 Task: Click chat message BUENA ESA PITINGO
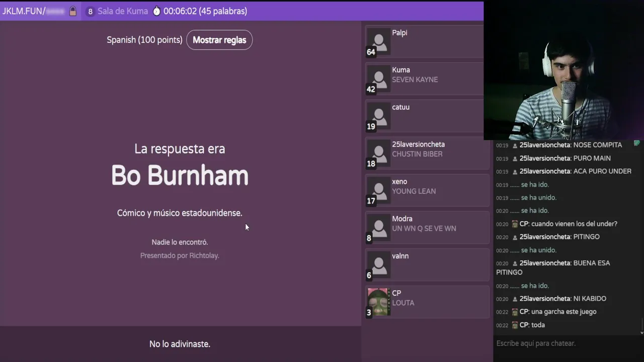click(553, 267)
